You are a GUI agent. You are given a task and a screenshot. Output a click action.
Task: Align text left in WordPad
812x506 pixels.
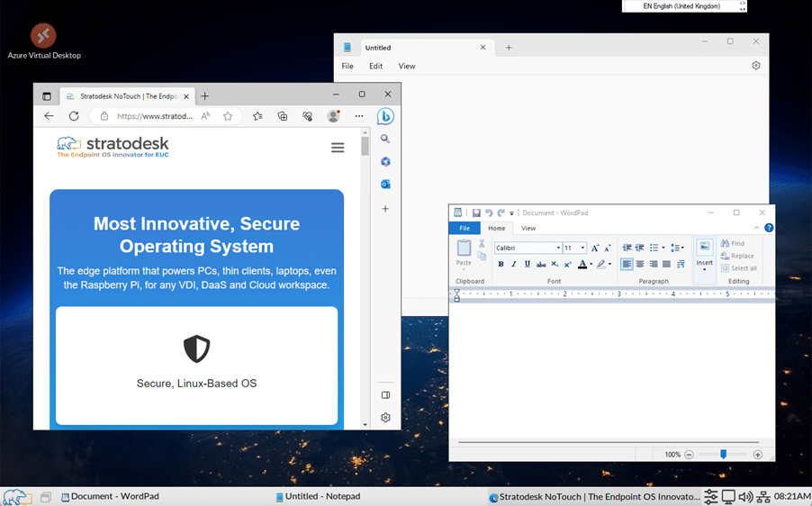[x=627, y=264]
